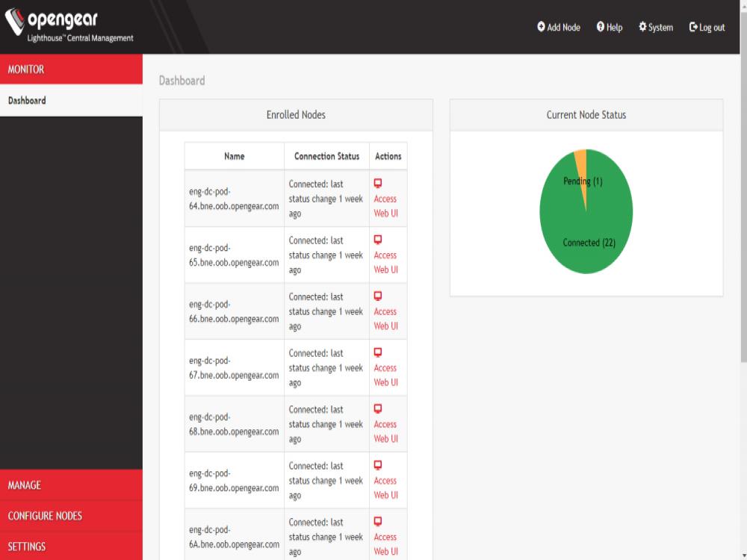747x560 pixels.
Task: Click monitor icon for eng-dc-pod-68 node
Action: coord(378,408)
